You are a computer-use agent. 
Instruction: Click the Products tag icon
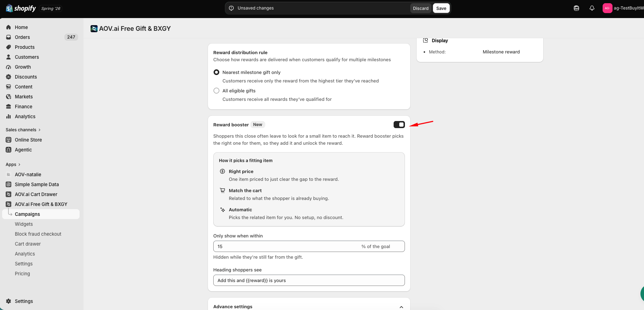point(8,47)
